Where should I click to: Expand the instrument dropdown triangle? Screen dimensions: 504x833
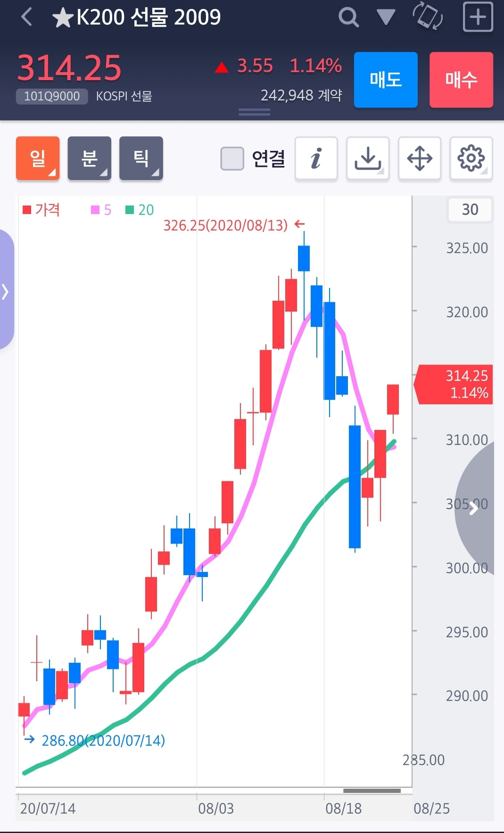386,18
